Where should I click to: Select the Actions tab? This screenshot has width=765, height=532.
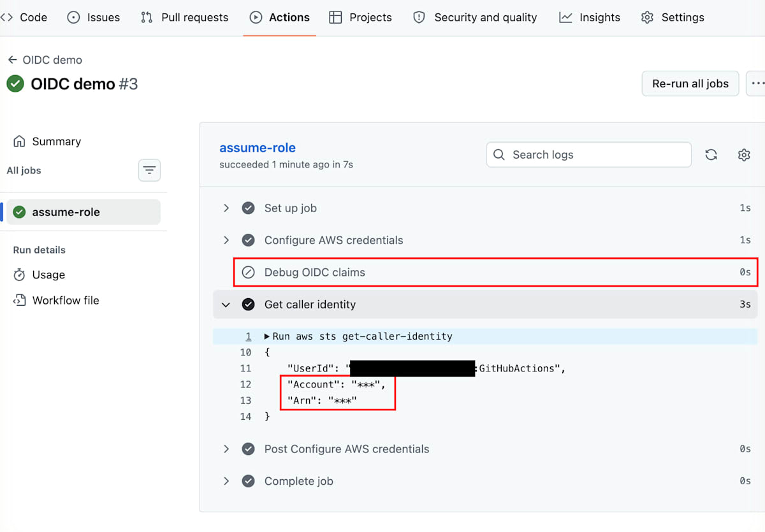point(279,17)
